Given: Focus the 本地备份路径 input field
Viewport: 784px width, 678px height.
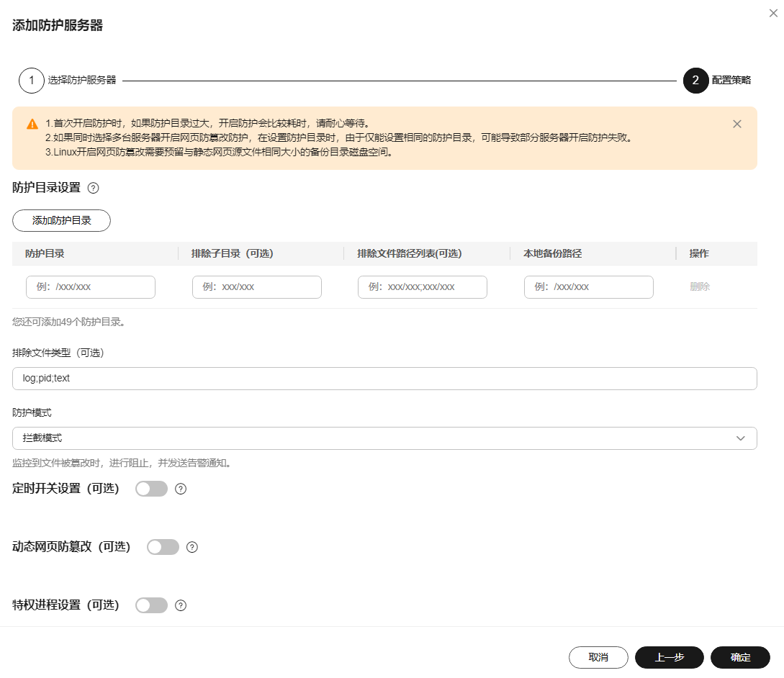Looking at the screenshot, I should click(589, 287).
